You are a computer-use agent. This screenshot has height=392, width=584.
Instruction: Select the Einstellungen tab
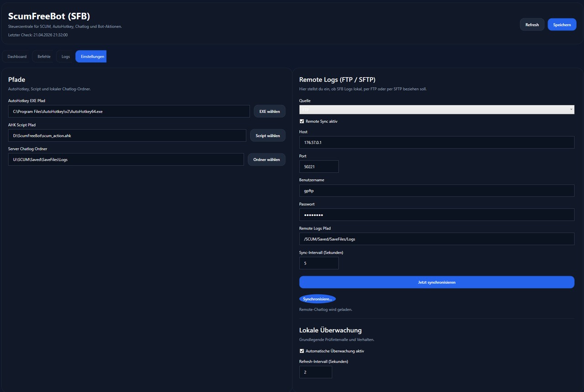91,57
